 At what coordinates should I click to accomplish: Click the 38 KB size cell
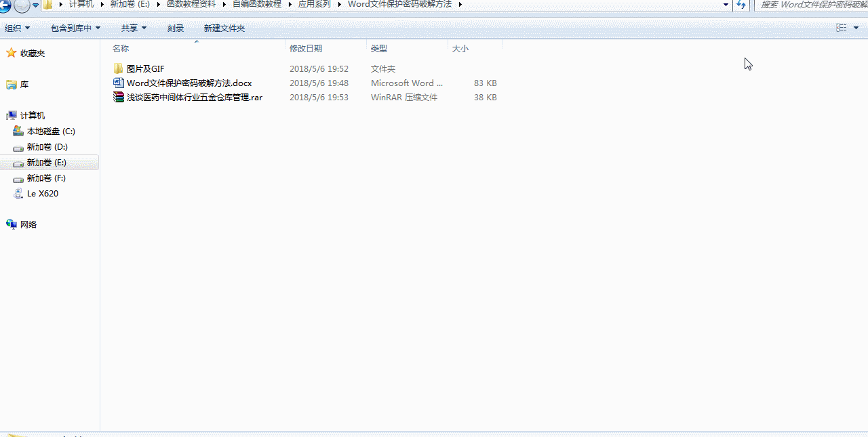(486, 97)
